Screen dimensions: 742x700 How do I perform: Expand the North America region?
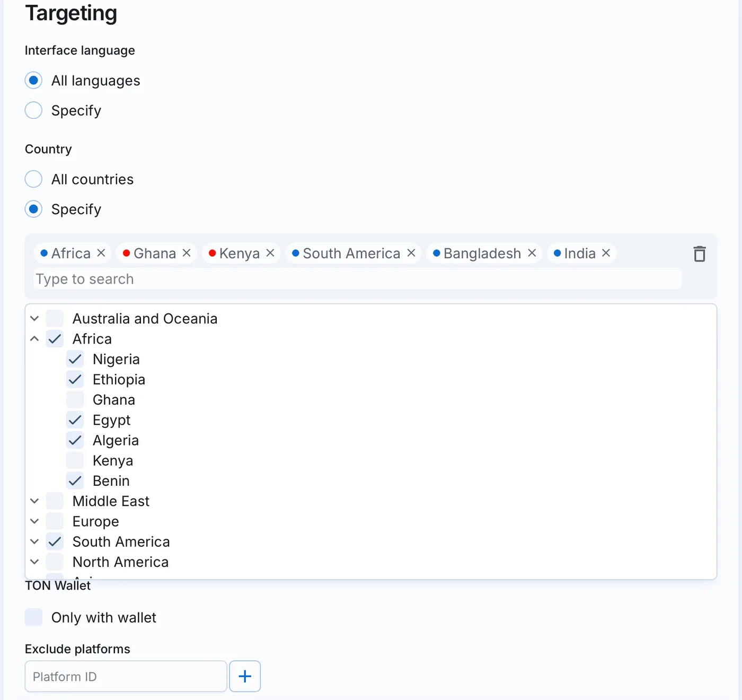point(34,562)
